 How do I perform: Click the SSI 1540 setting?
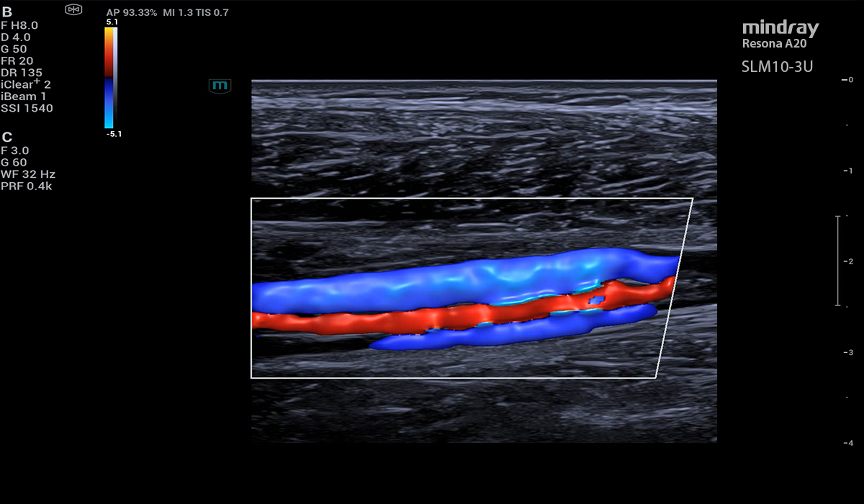point(27,109)
